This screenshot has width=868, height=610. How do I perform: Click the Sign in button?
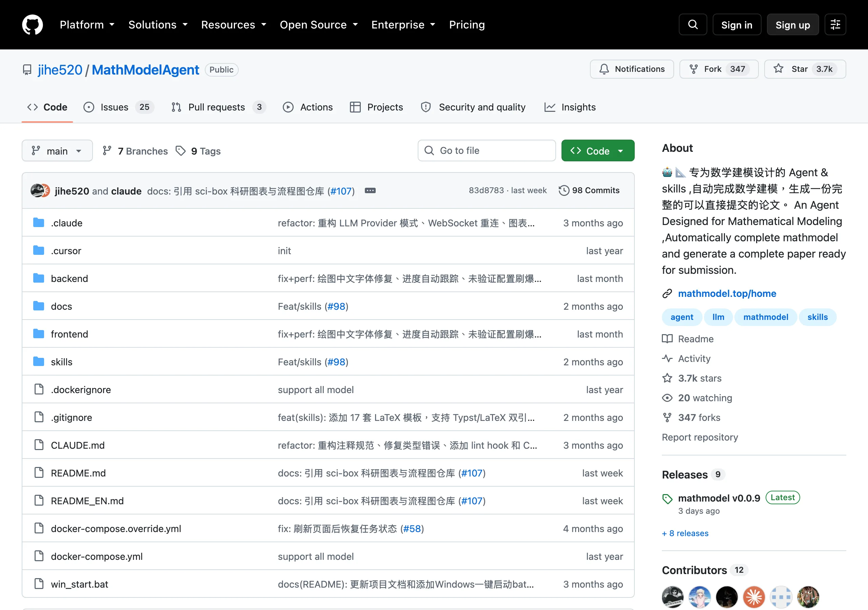click(x=736, y=24)
